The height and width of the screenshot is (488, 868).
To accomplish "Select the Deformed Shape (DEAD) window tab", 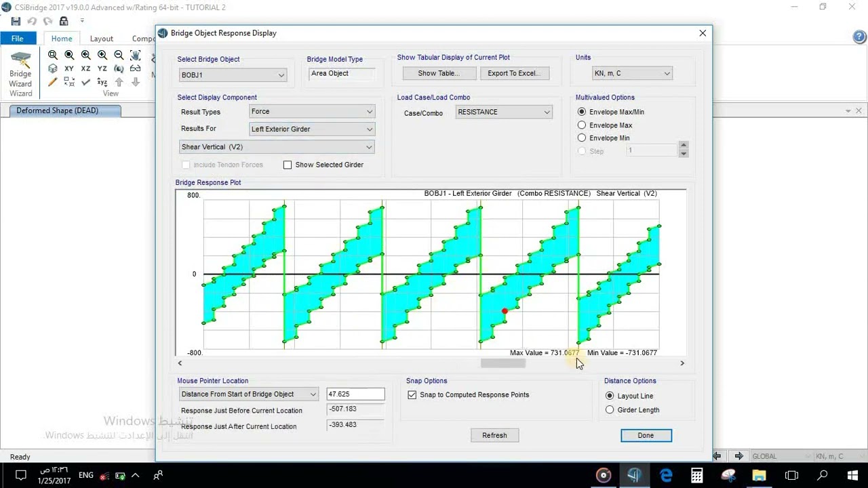I will pos(64,110).
